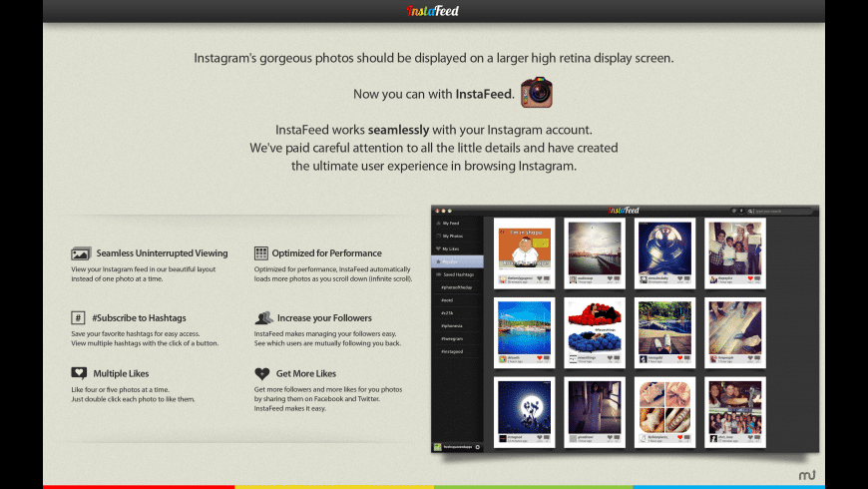Viewport: 868px width, 489px height.
Task: Click the Subscribe to Hashtags hash icon
Action: [x=78, y=318]
